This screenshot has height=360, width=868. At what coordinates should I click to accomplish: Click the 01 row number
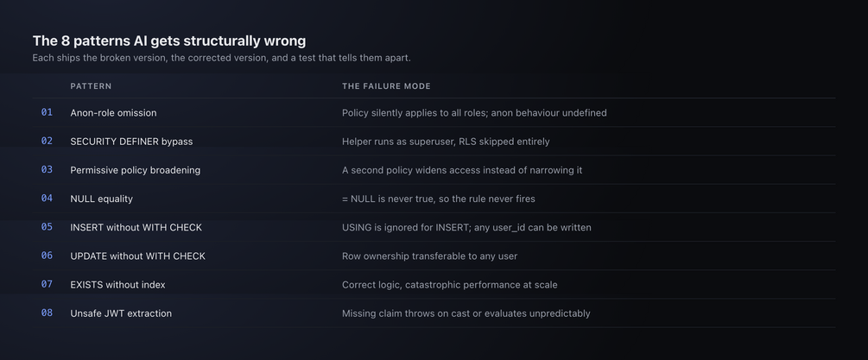tap(47, 112)
